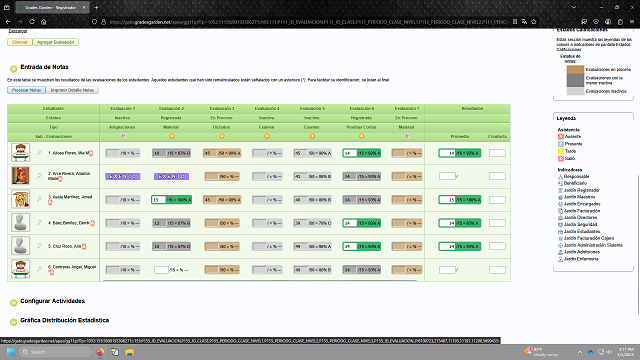
Task: Click the red alert badge beside Báez Benítez
Action: coord(92,223)
